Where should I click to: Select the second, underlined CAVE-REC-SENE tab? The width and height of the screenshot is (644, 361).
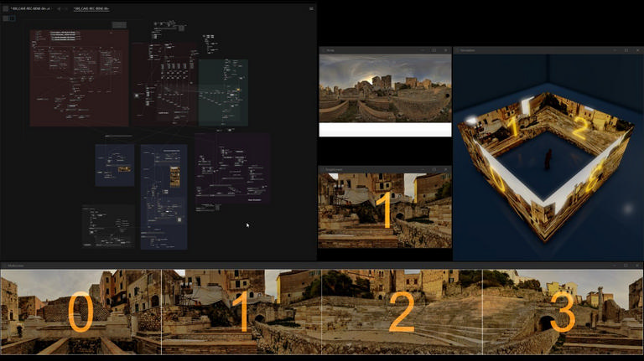pos(91,8)
